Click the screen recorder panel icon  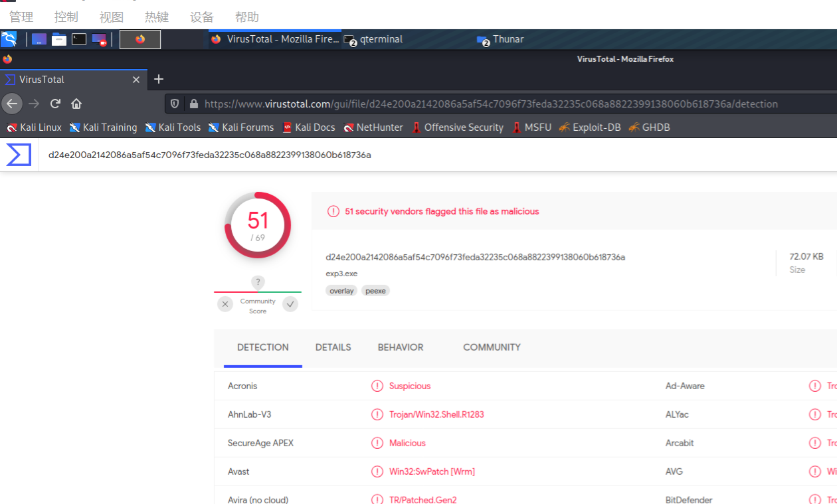pyautogui.click(x=99, y=39)
